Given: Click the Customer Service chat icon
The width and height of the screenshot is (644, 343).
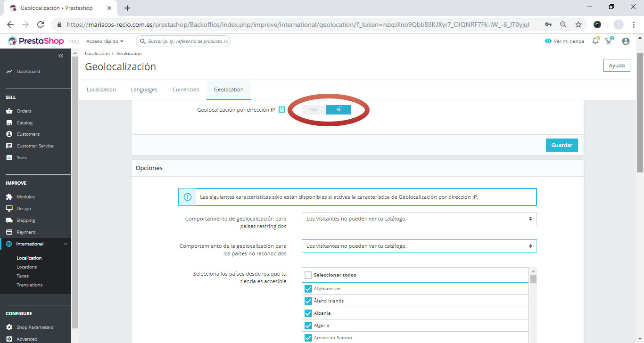Looking at the screenshot, I should (x=9, y=146).
